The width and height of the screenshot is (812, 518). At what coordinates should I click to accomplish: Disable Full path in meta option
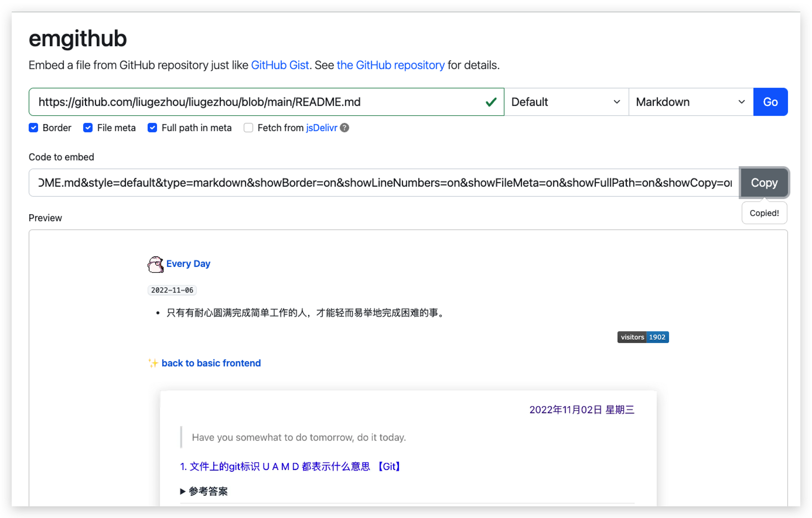[x=152, y=128]
